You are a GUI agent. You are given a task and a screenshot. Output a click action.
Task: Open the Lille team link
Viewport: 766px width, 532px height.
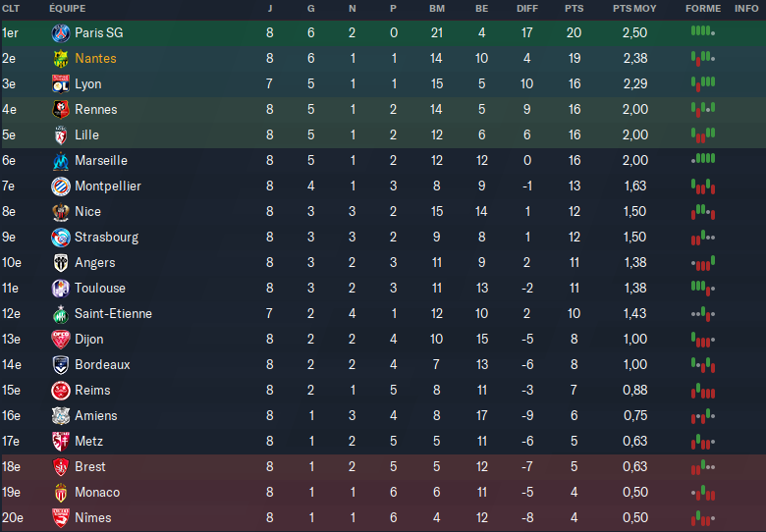point(86,135)
